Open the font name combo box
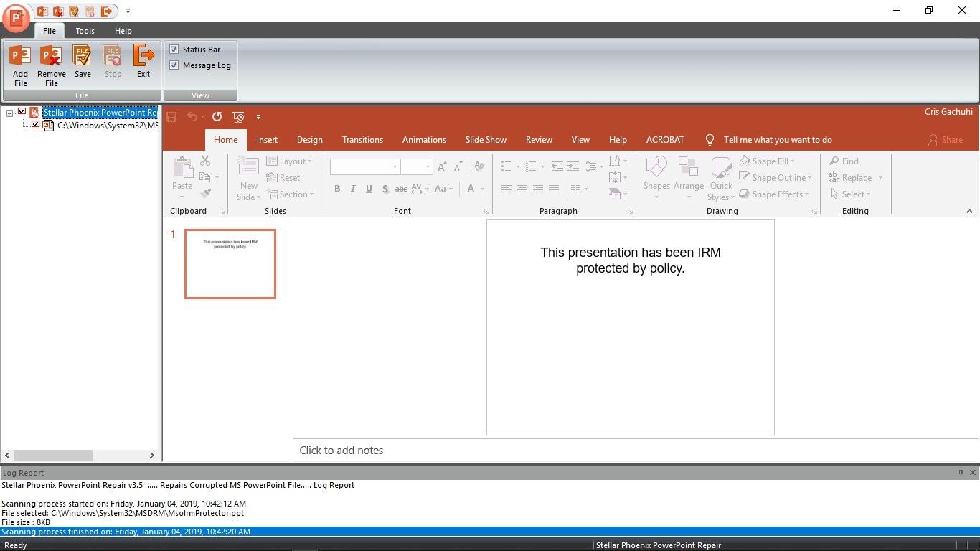Viewport: 980px width, 551px height. pyautogui.click(x=364, y=167)
